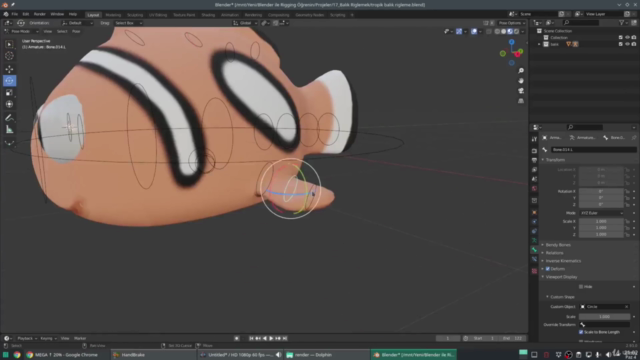Select the Cursor tool in left toolbar

point(9,56)
